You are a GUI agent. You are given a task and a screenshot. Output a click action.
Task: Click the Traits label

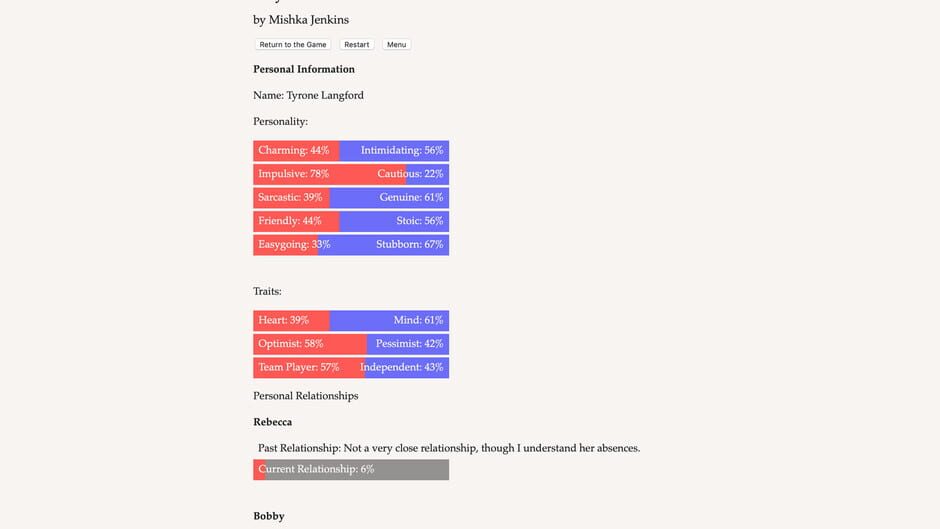268,292
